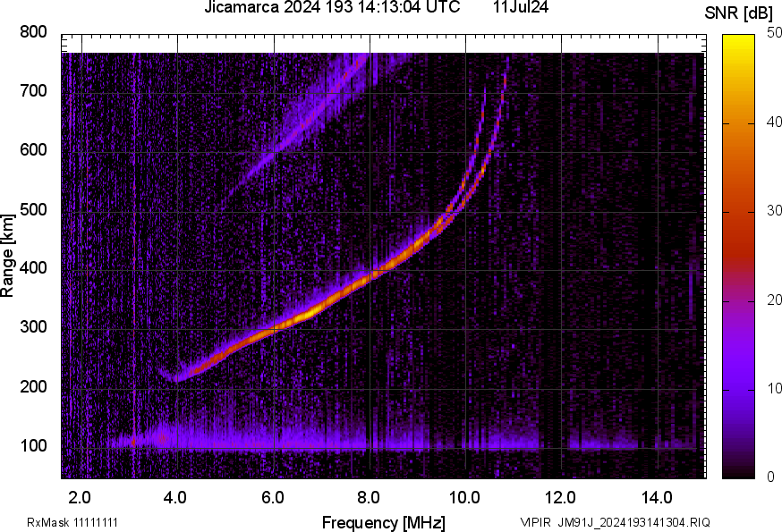This screenshot has height=532, width=782.
Task: Click the frequency tick label '10.0'
Action: pyautogui.click(x=464, y=497)
